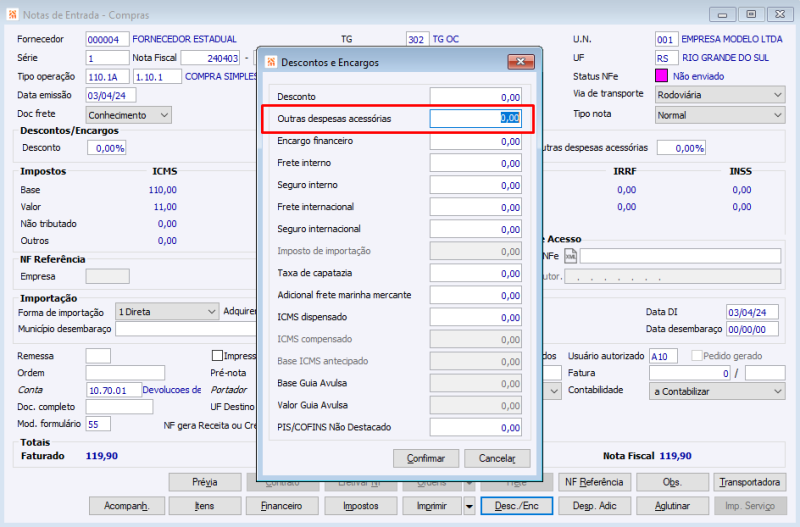Open the Financeiro button

point(282,506)
